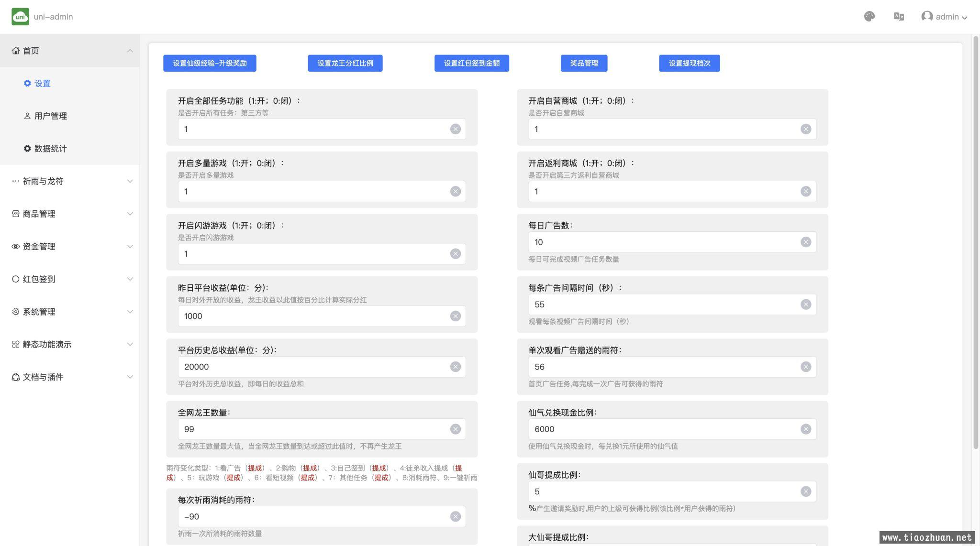The image size is (980, 546).
Task: Expand the 祈雨与龙符 menu
Action: coord(70,181)
